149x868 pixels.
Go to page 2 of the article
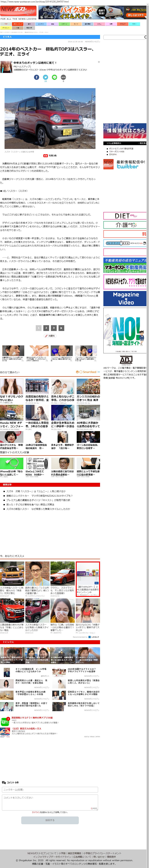(46, 328)
